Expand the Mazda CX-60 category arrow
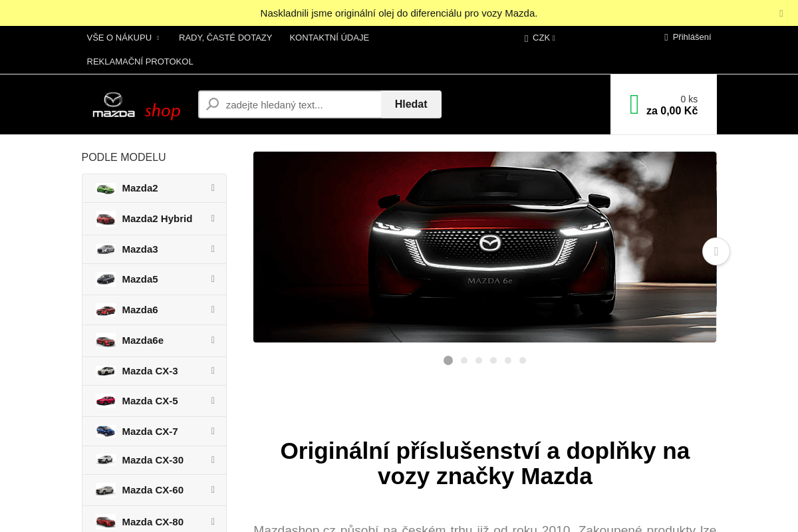Viewport: 798px width, 532px height. click(x=213, y=489)
